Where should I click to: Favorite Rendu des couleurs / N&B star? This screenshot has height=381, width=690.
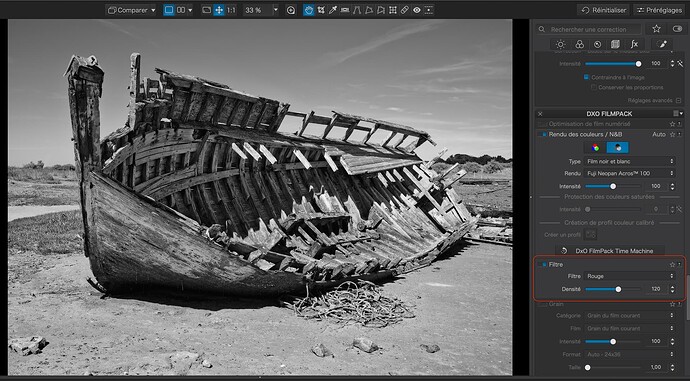click(672, 135)
